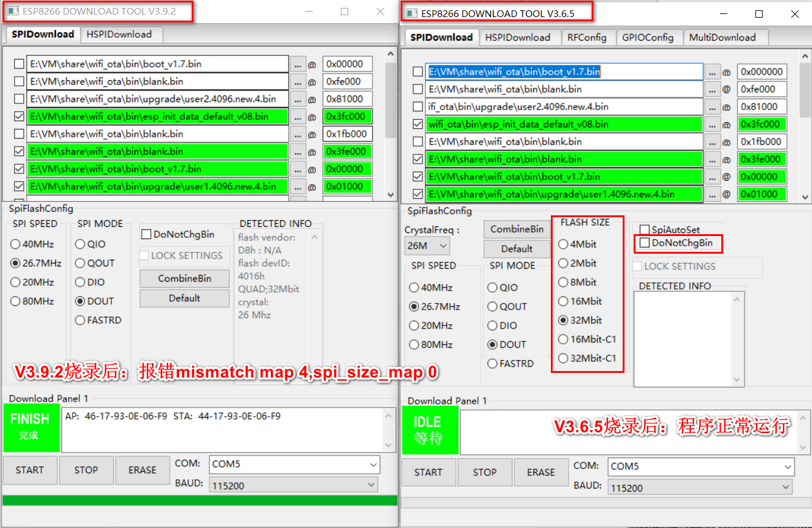Open COM port dropdown in V3.9.2 window
This screenshot has width=812, height=528.
tap(295, 465)
